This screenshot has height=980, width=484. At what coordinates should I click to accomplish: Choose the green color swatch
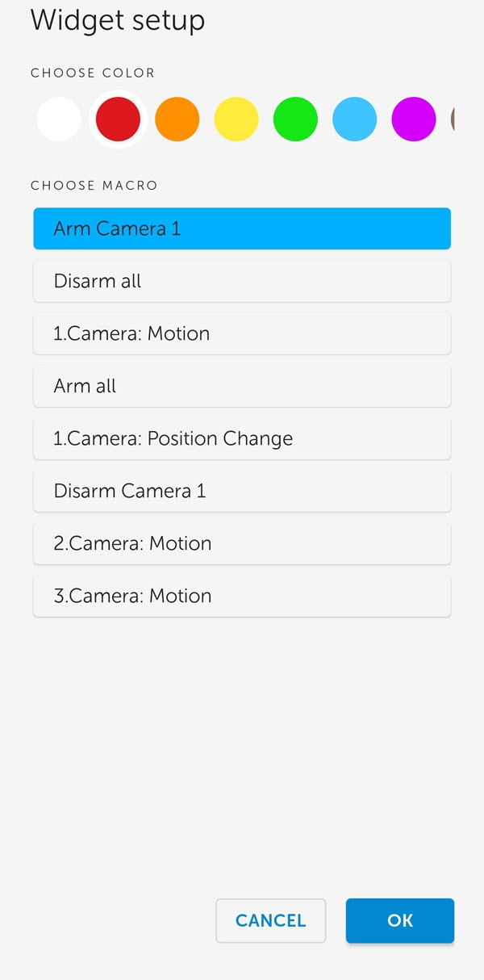(x=295, y=119)
